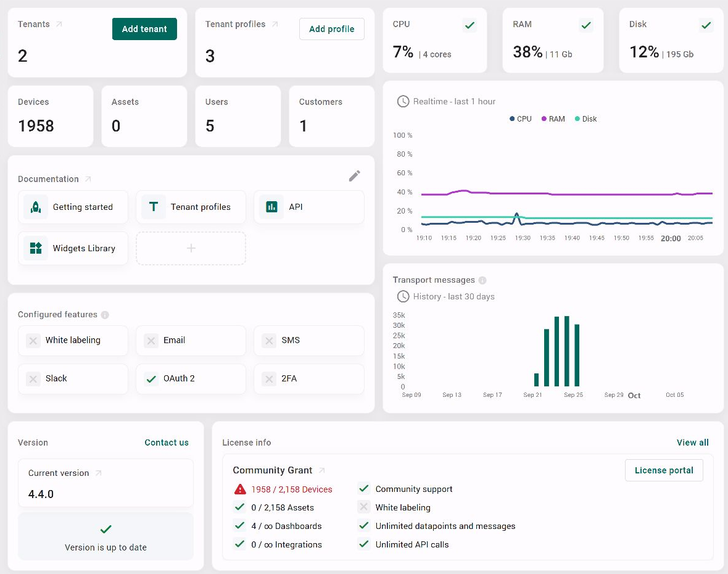Viewport: 728px width, 574px height.
Task: Click the OAuth 2 checkmark icon
Action: 151,379
